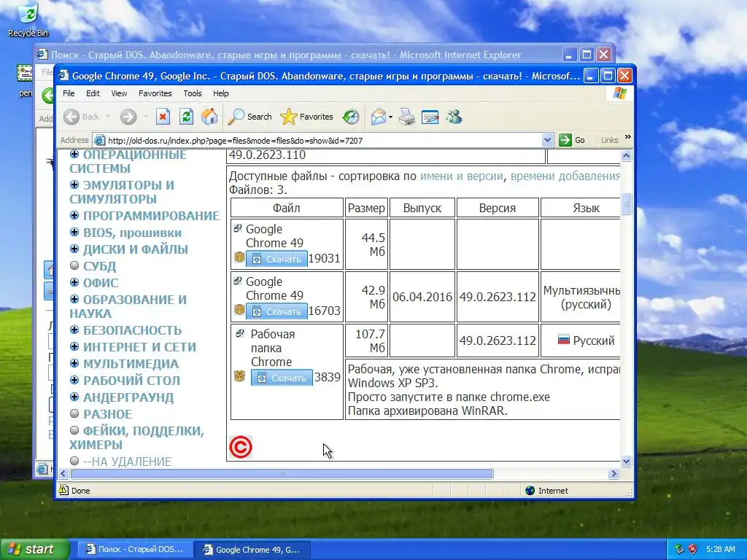Sort files by имени и версии link
Viewport: 747px width, 560px height.
(461, 176)
